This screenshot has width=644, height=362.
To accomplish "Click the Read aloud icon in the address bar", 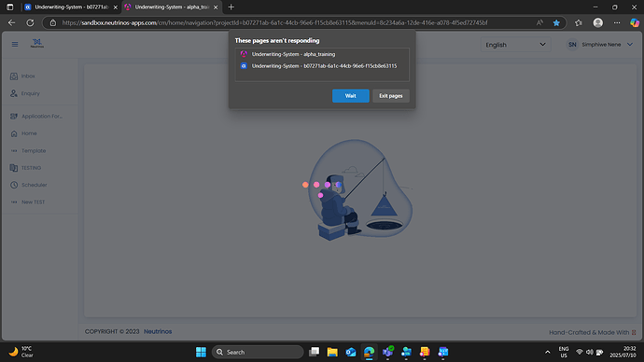I will click(x=539, y=23).
